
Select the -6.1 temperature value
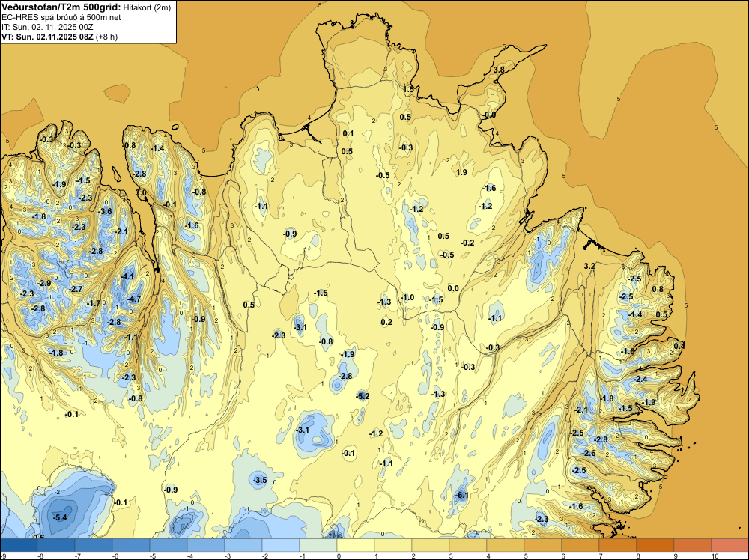(x=462, y=495)
